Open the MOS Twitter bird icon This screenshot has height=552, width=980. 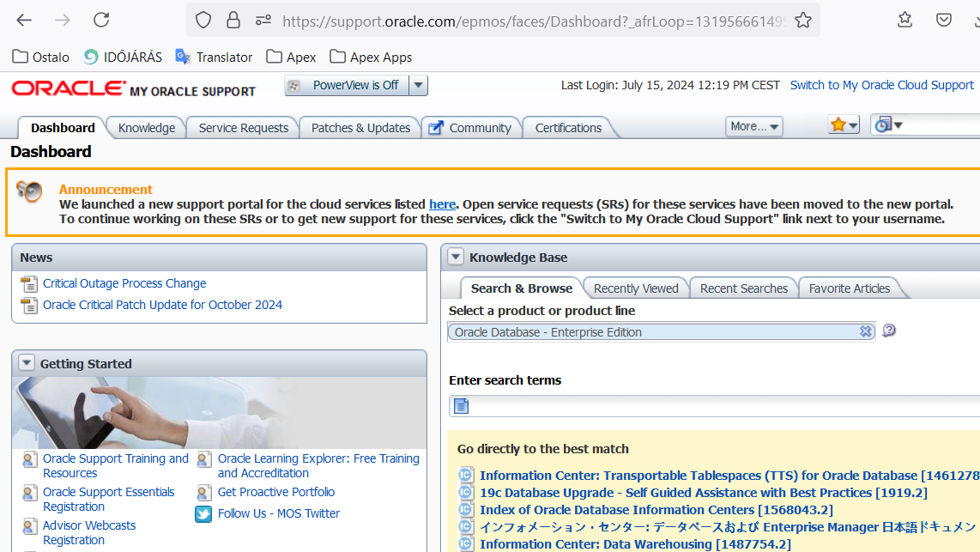203,514
